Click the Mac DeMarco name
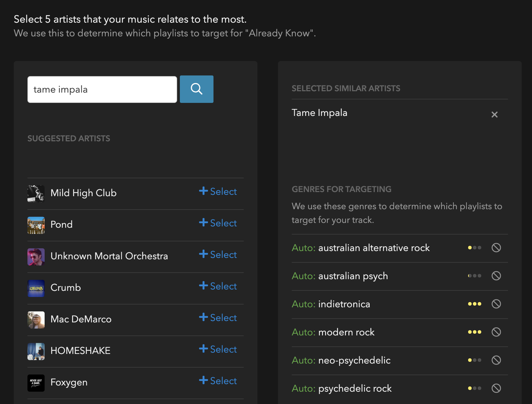Screen dimensions: 532x404 click(x=81, y=319)
